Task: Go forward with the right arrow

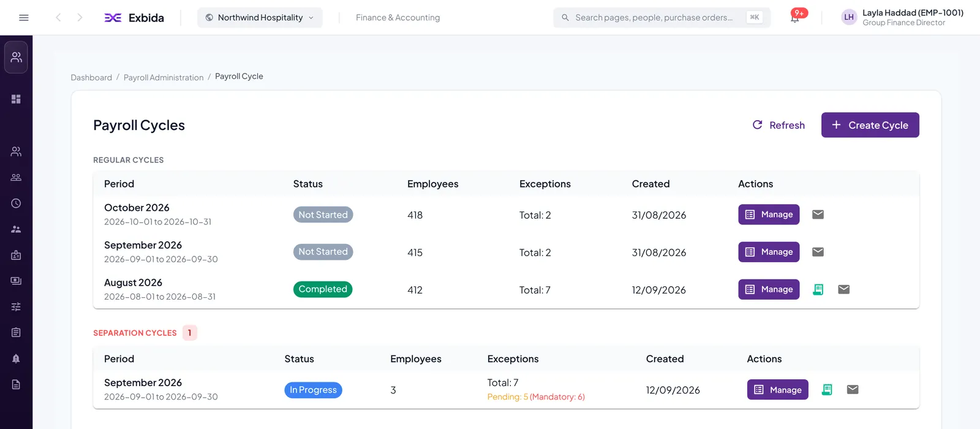Action: (80, 18)
